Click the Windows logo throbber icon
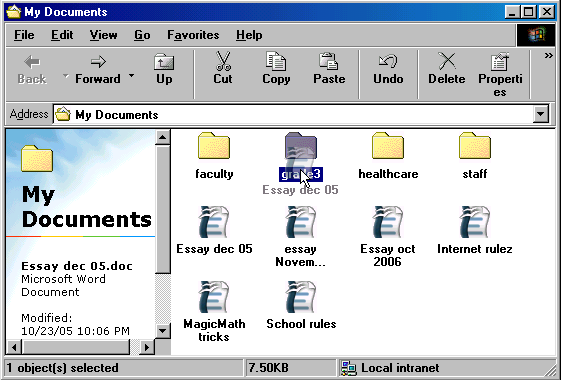Viewport: 561px width, 380px height. coord(536,35)
